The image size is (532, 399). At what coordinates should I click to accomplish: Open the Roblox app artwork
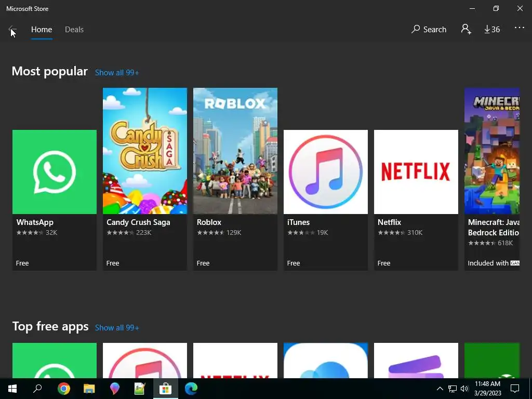[235, 151]
